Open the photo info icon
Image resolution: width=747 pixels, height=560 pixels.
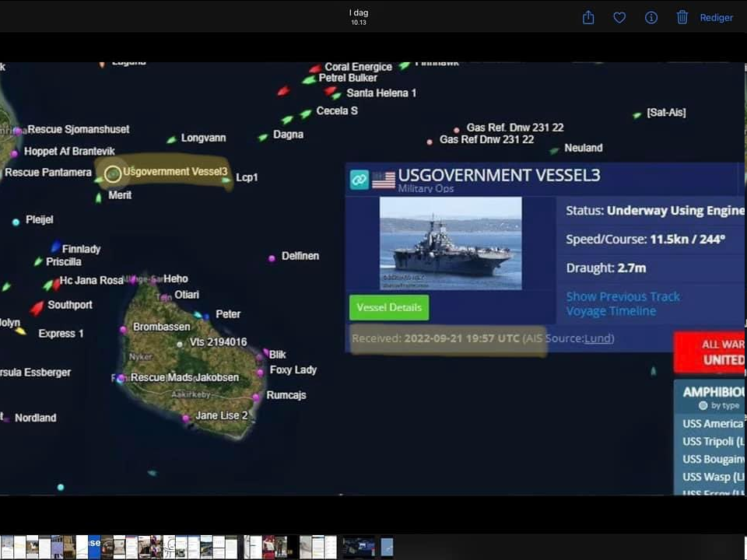point(651,18)
